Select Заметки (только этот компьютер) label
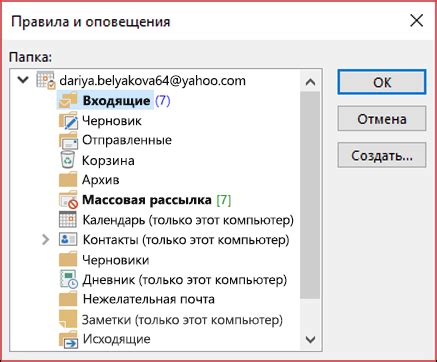 [182, 320]
